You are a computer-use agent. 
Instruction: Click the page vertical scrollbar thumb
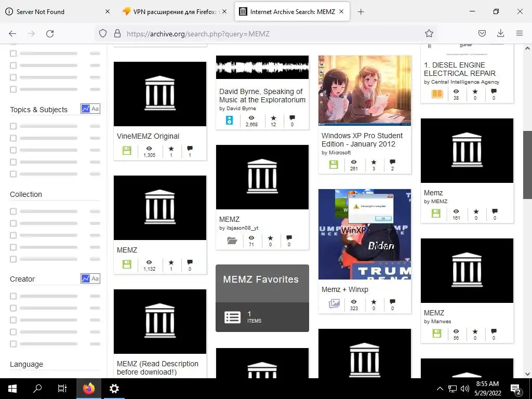click(x=527, y=165)
